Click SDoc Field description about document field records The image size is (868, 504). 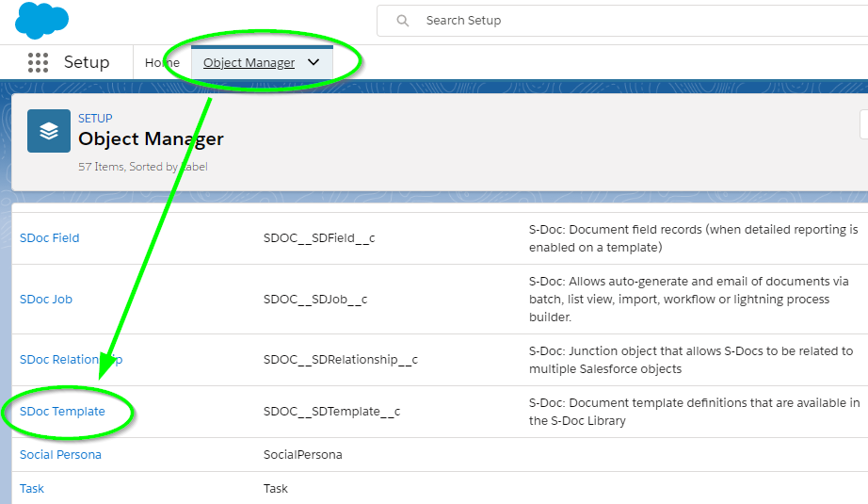pos(694,238)
